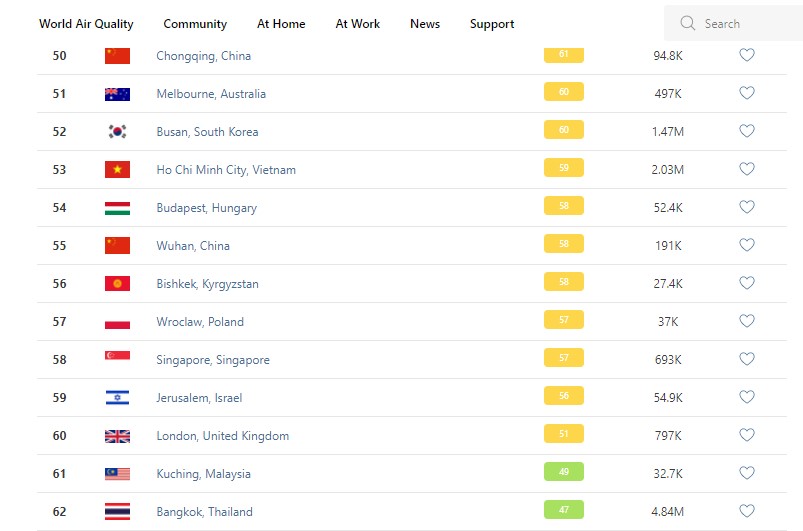Click into the Search input field

(745, 23)
